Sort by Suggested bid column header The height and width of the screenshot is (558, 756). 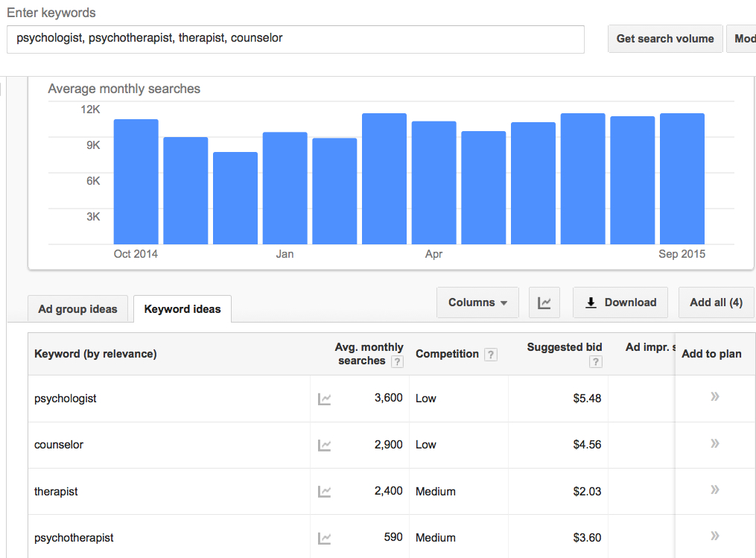tap(564, 347)
